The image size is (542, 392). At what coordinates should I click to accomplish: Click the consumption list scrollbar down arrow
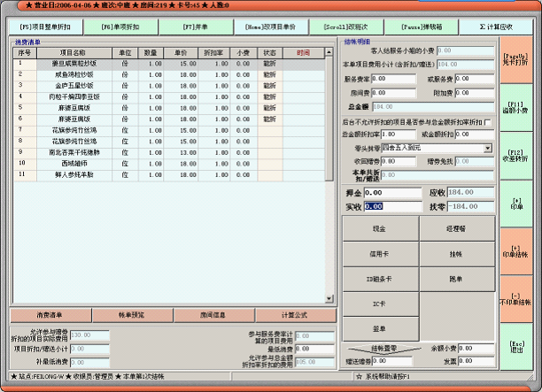tap(329, 299)
